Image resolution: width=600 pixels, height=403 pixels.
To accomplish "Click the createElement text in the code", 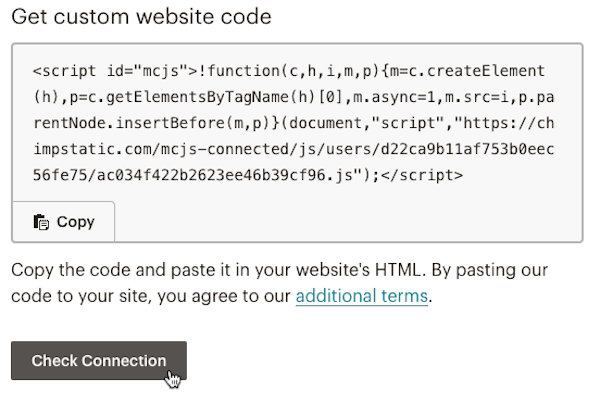I will point(486,71).
